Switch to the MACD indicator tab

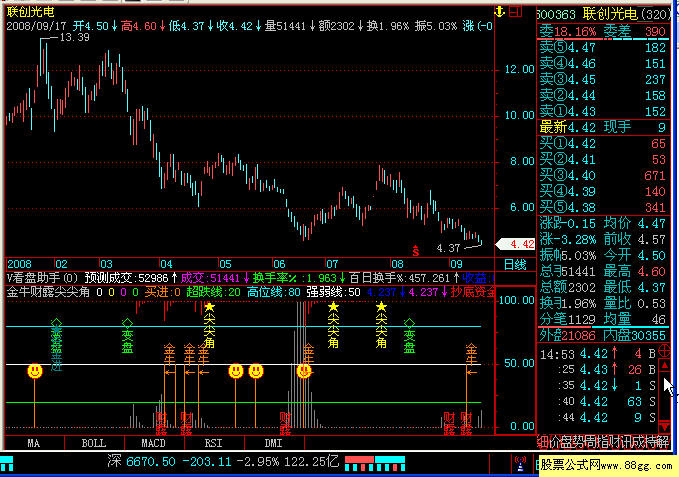154,443
